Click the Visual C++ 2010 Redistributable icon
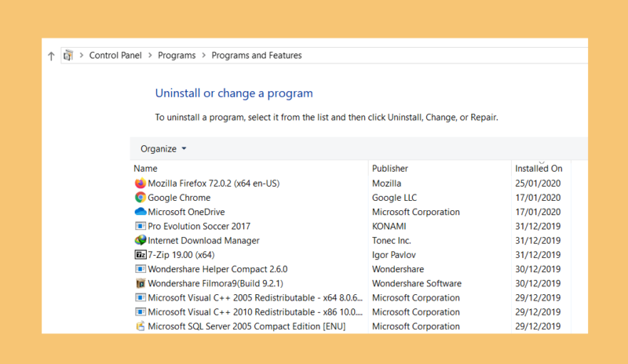 pos(141,312)
